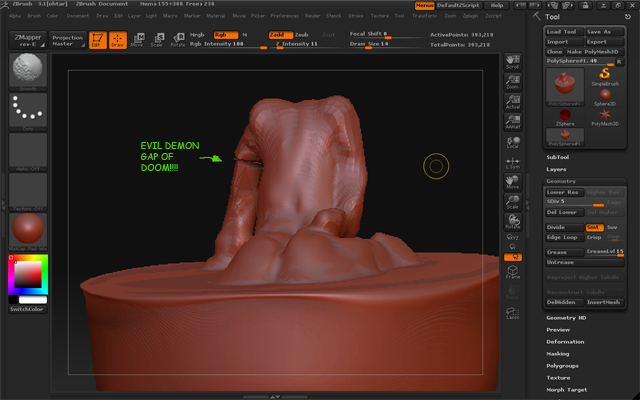
Task: Expand the Polygroups section
Action: click(562, 366)
